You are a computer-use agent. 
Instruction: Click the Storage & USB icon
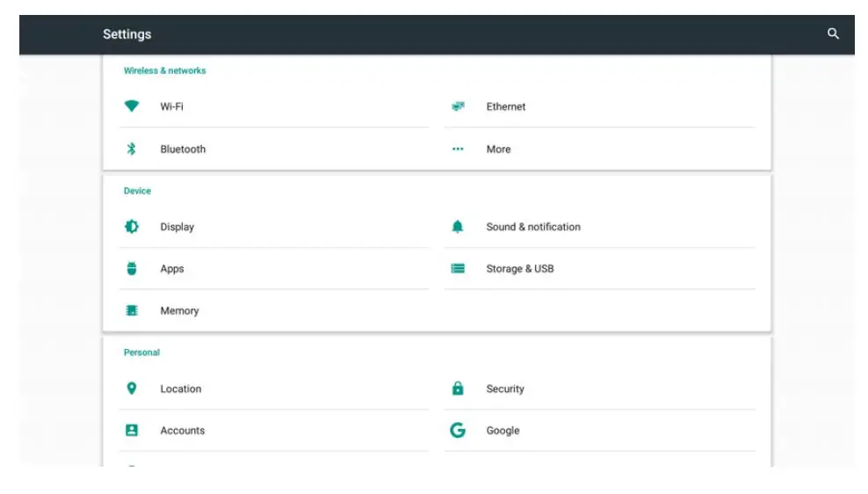coord(458,269)
